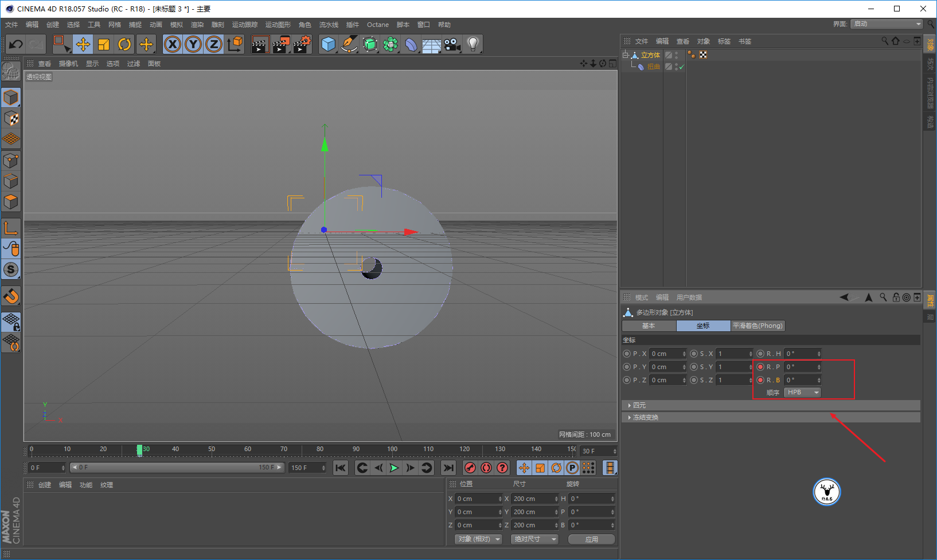Activate the Move tool in top toolbar
Viewport: 937px width, 560px height.
[83, 44]
